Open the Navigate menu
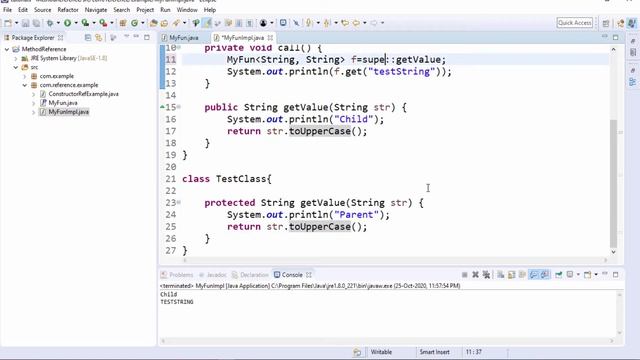The height and width of the screenshot is (360, 640). (96, 10)
